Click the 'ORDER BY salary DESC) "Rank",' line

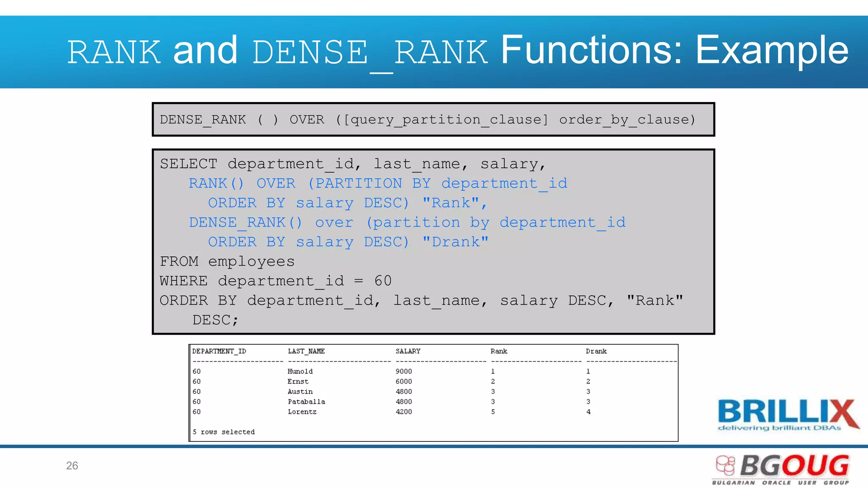pos(348,203)
